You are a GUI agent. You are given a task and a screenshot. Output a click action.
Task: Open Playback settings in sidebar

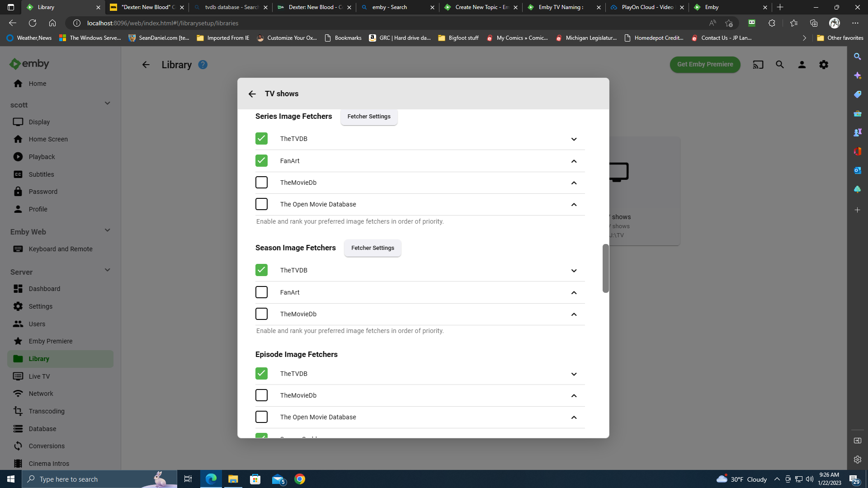pos(60,157)
